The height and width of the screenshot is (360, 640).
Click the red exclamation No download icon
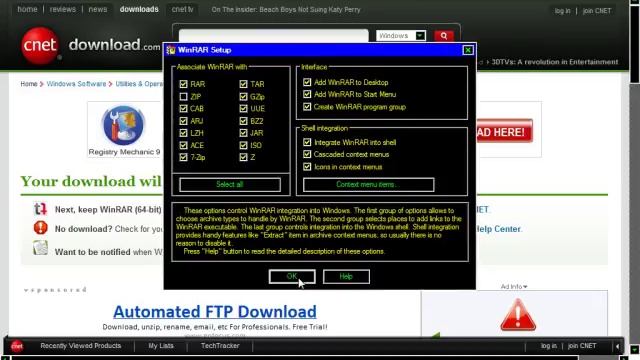(40, 228)
